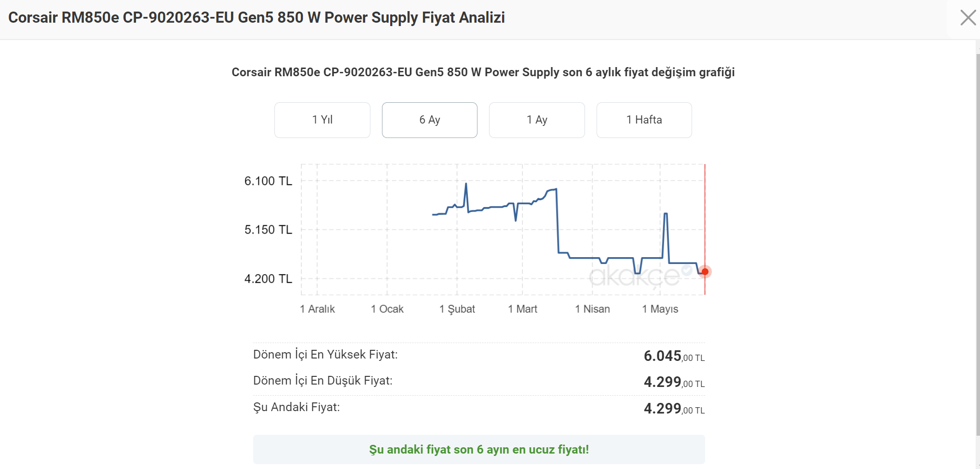980x469 pixels.
Task: Click the 1 Nisan axis label
Action: (592, 309)
